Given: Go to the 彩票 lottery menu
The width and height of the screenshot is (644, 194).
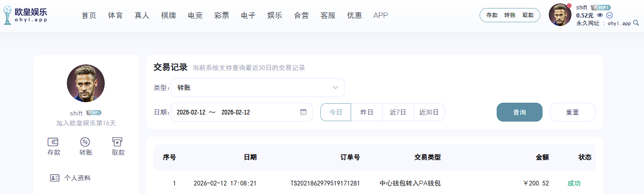Looking at the screenshot, I should [x=221, y=15].
